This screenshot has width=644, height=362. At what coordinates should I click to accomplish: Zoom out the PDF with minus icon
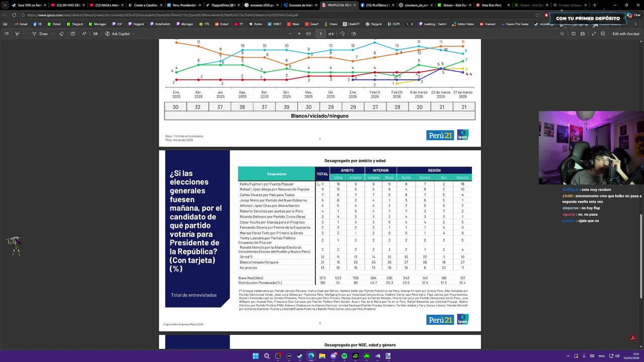[x=290, y=34]
